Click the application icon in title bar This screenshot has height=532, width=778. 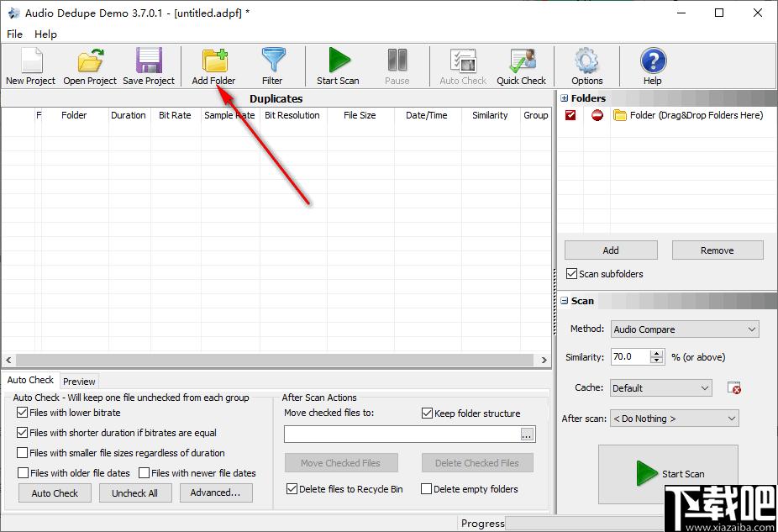[x=14, y=13]
